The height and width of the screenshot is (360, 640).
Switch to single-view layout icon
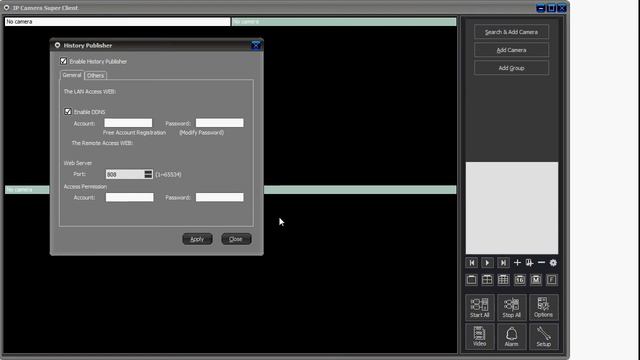click(x=471, y=280)
